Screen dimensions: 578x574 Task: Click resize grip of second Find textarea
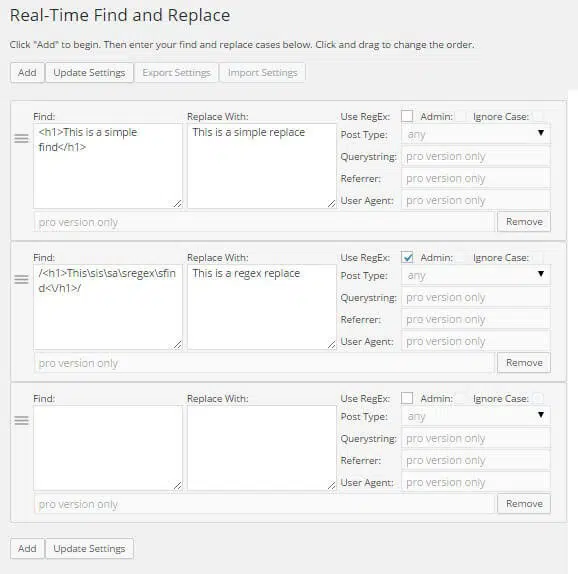(178, 345)
